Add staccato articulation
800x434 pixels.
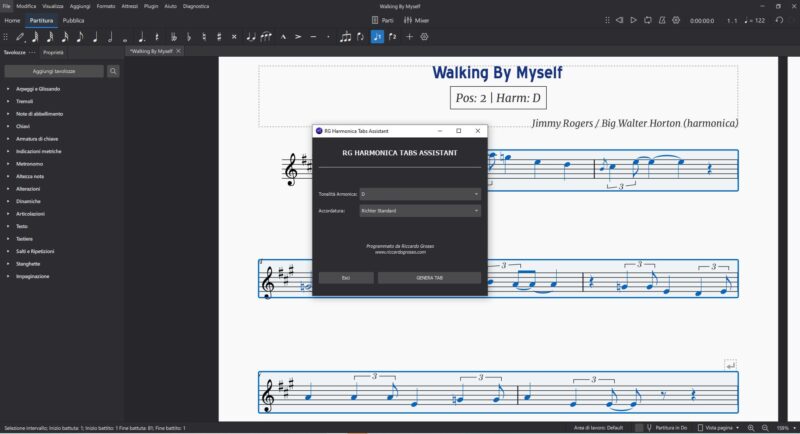[x=328, y=37]
